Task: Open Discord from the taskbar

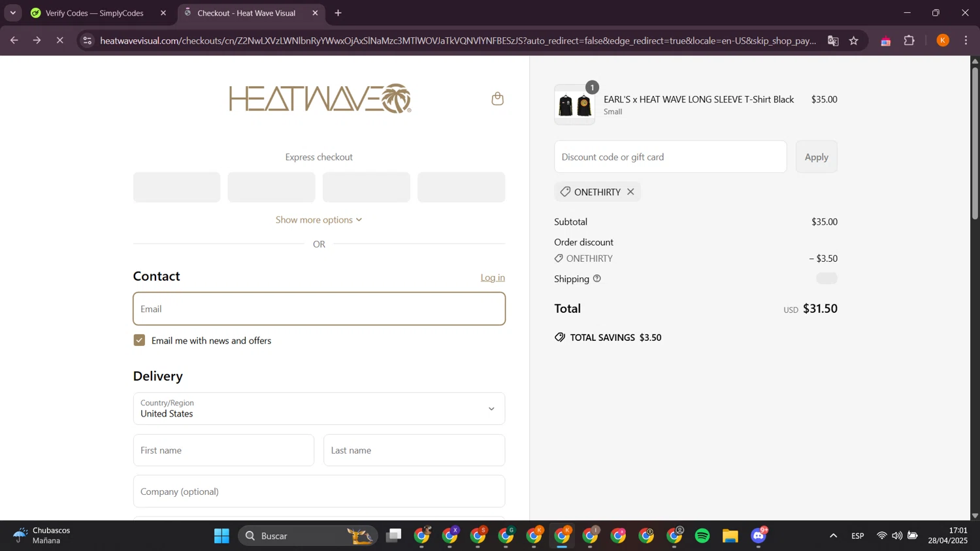Action: [x=759, y=536]
